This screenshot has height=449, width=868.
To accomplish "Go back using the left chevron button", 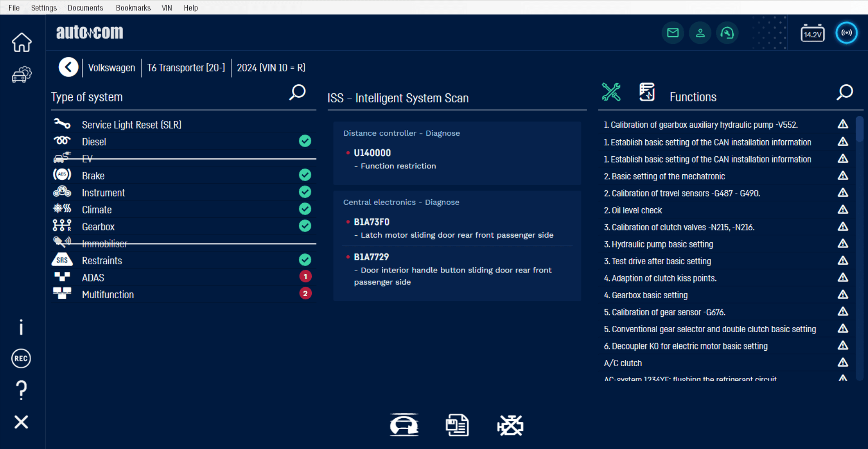I will 68,67.
